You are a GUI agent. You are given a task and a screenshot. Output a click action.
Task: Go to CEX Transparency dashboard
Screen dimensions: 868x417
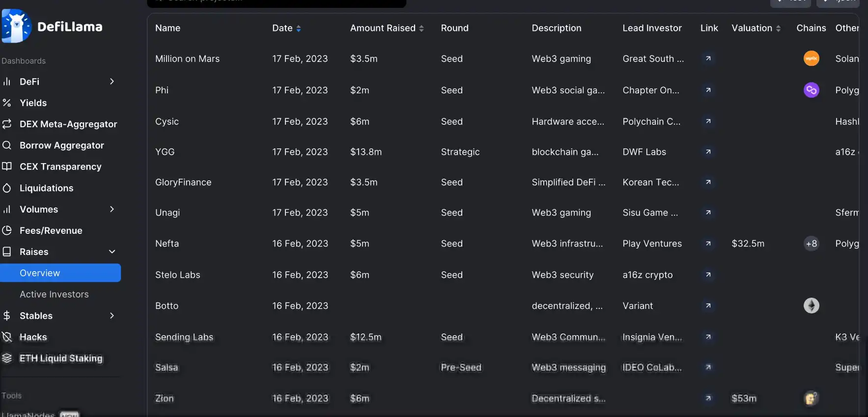pos(60,167)
